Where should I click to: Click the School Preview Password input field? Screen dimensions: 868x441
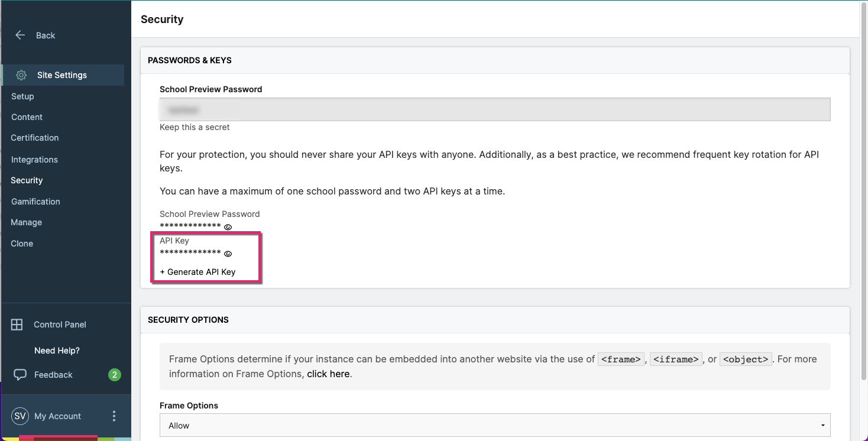pyautogui.click(x=495, y=109)
